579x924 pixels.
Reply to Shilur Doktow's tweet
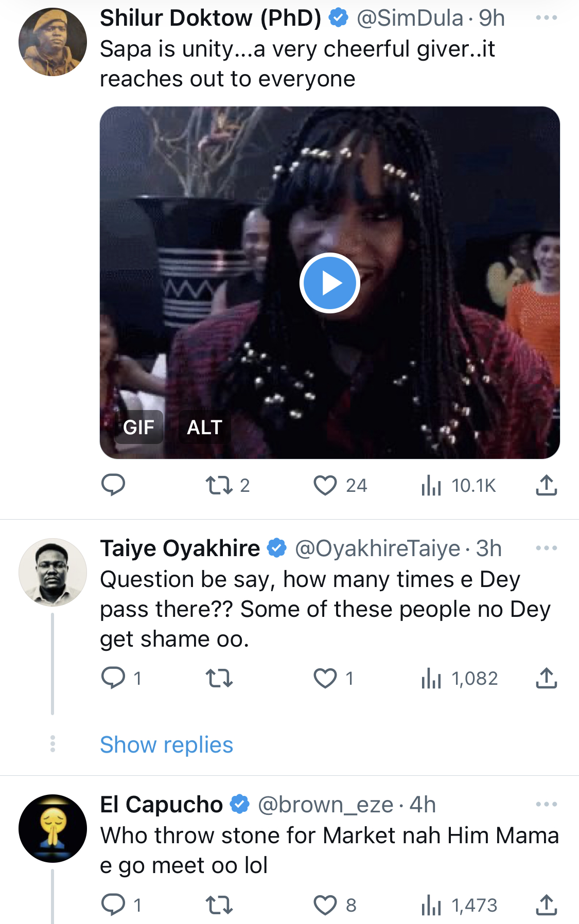(113, 485)
